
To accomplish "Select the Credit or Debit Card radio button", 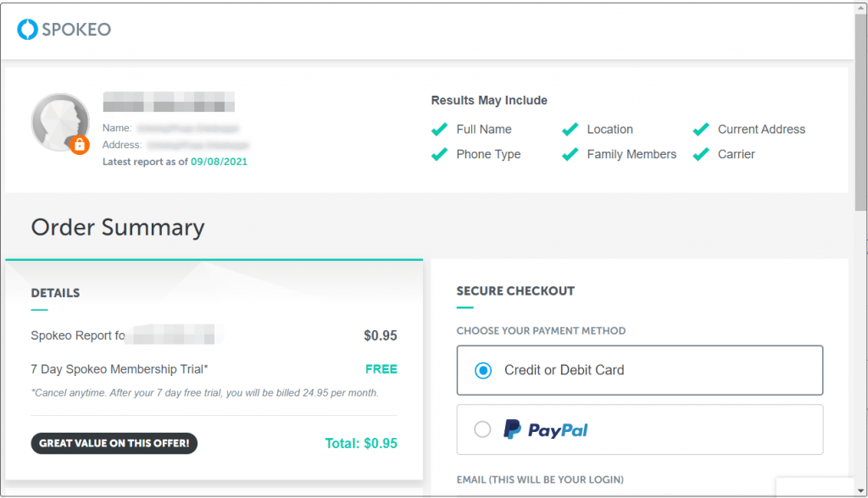I will tap(483, 370).
